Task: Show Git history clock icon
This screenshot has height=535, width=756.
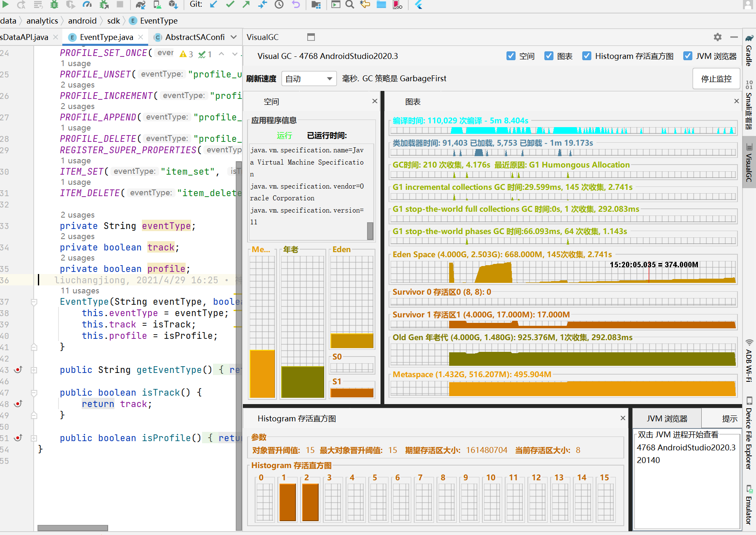Action: pos(279,4)
